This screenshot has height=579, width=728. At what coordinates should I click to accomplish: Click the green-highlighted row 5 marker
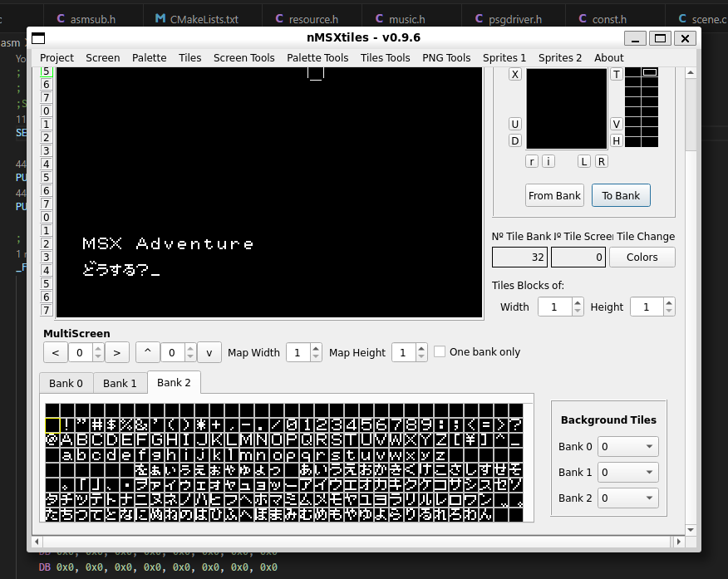(47, 71)
